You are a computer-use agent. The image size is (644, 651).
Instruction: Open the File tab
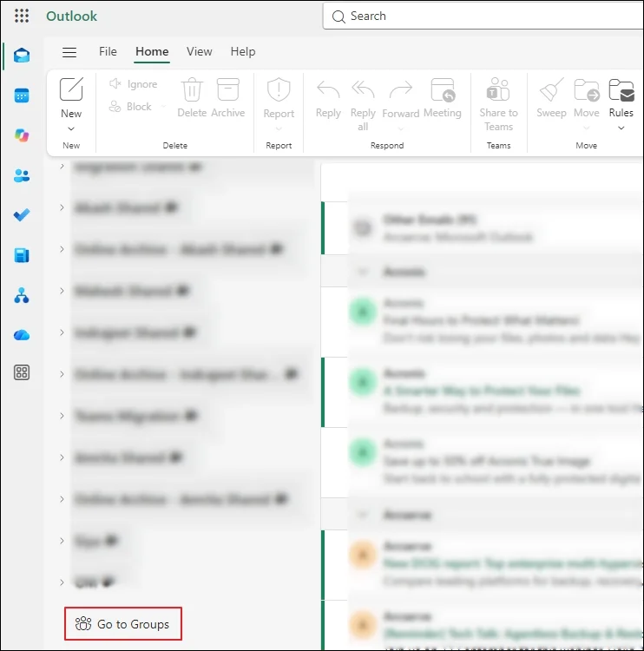coord(108,51)
